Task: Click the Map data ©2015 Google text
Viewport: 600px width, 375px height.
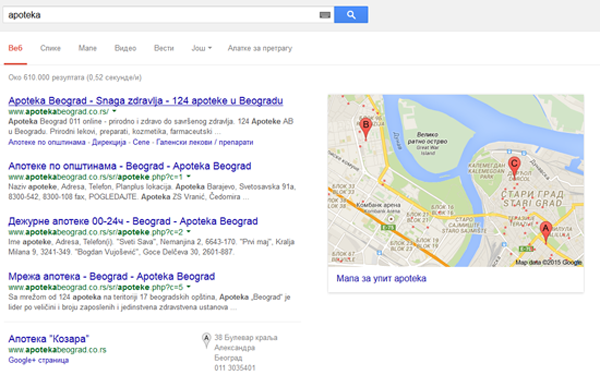Action: coord(548,262)
